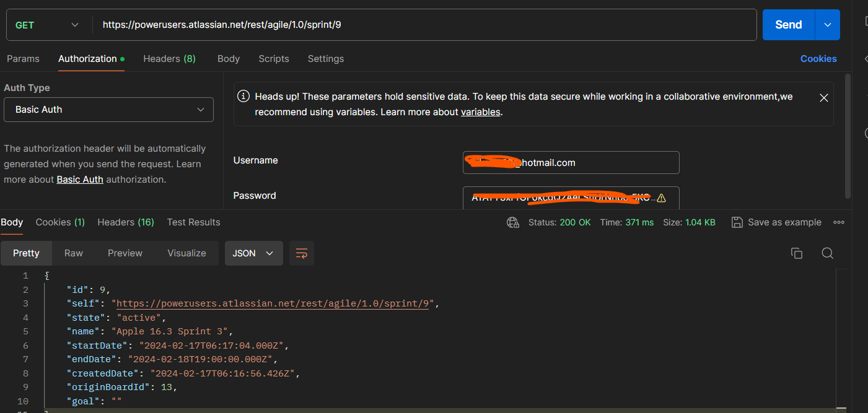The width and height of the screenshot is (868, 413).
Task: Switch to the Authorization tab
Action: pos(91,59)
